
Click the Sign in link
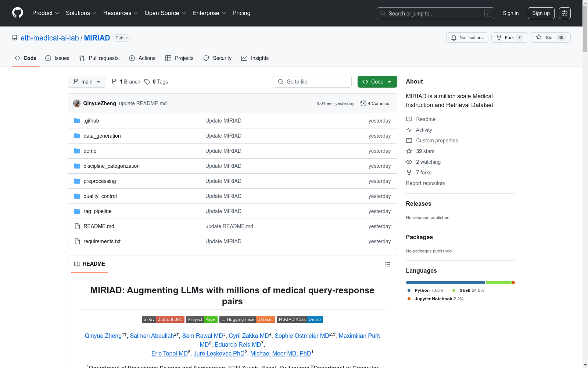point(511,13)
